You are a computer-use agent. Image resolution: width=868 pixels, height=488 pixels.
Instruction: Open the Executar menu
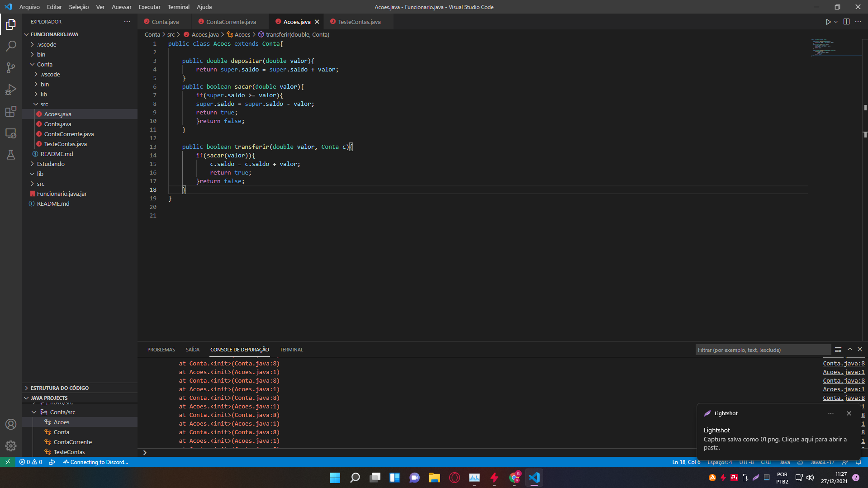[149, 7]
